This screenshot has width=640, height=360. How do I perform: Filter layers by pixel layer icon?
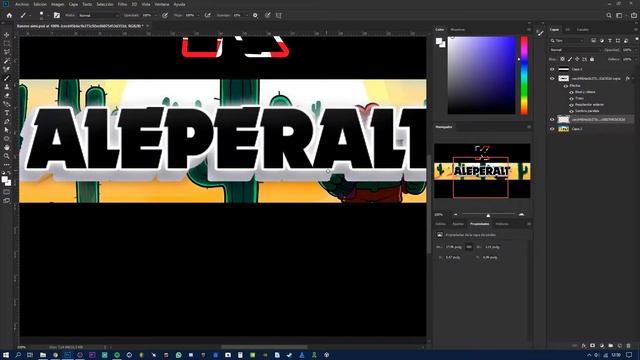pyautogui.click(x=593, y=40)
